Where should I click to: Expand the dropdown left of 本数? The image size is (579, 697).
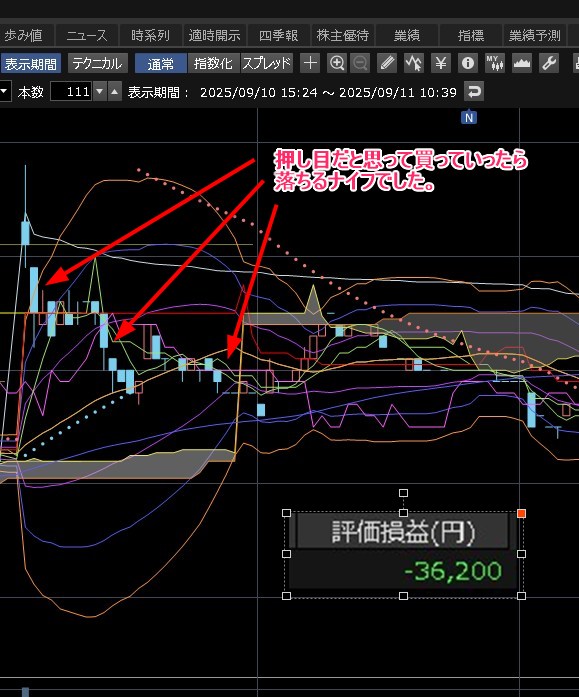coord(4,92)
